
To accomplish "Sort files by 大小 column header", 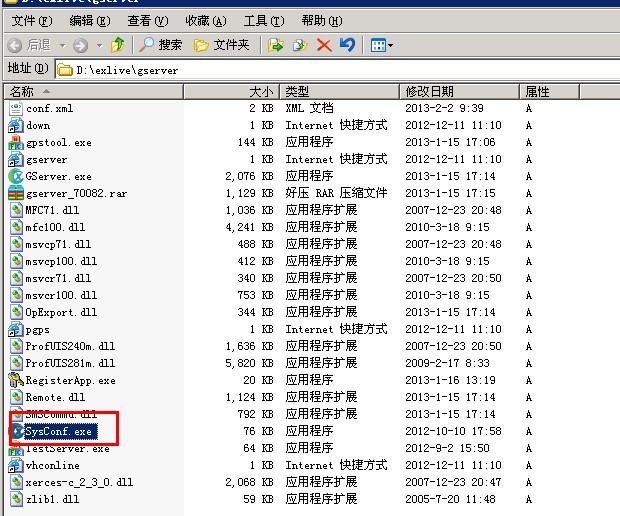I will [260, 91].
